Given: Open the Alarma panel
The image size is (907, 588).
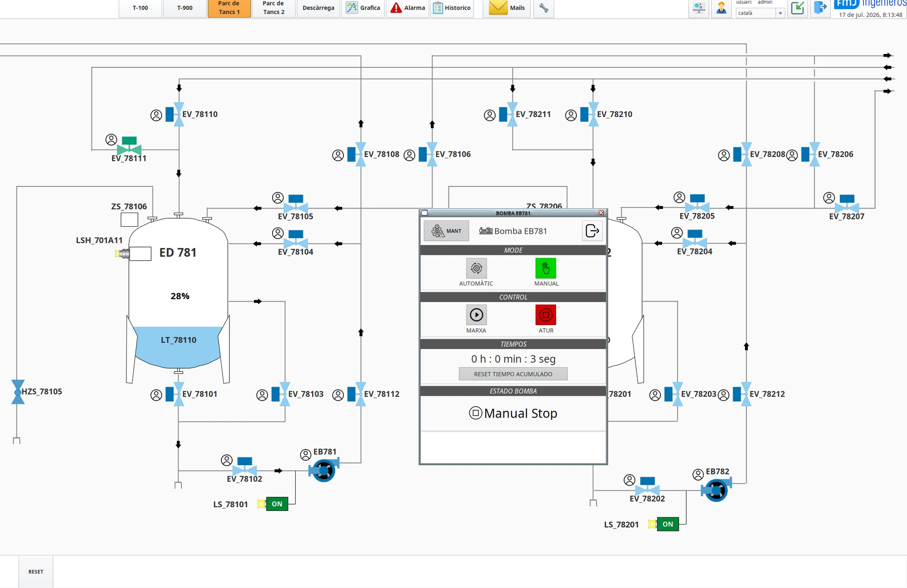Looking at the screenshot, I should click(x=407, y=8).
